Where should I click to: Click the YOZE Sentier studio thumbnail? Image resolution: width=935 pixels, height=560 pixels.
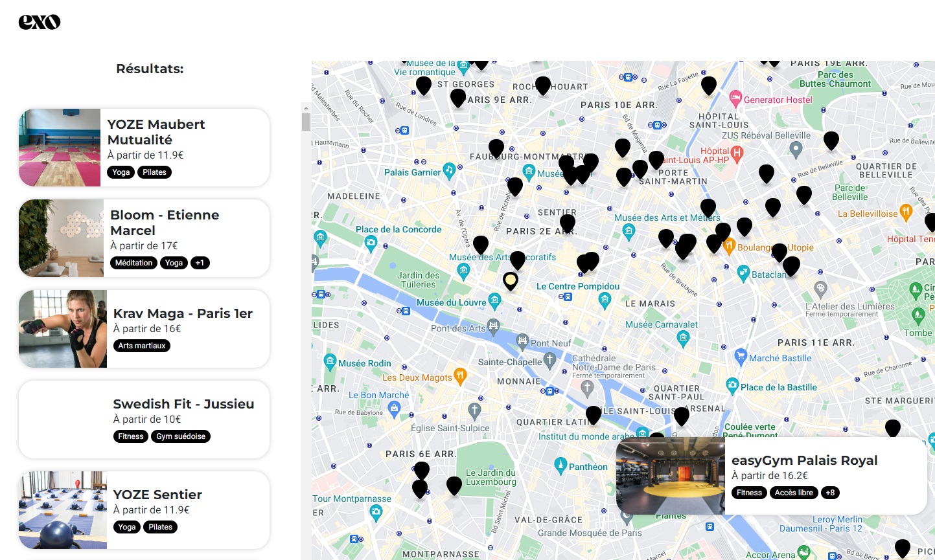[x=63, y=510]
